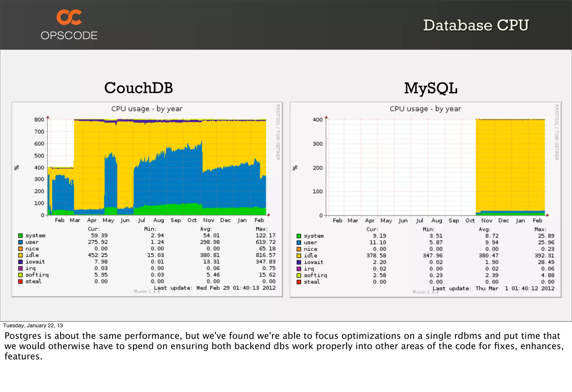Click the date 'Tuesday, January 22, 13'
The height and width of the screenshot is (392, 572).
pos(33,326)
